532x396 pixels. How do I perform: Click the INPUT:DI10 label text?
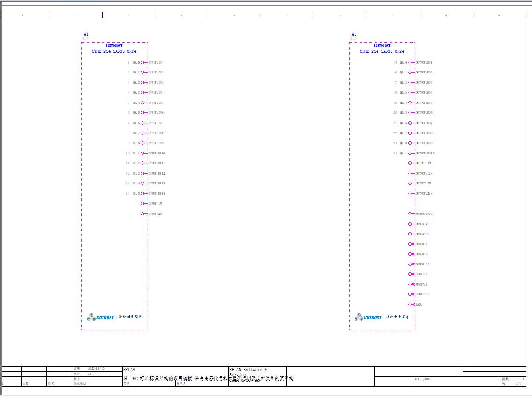tap(157, 153)
